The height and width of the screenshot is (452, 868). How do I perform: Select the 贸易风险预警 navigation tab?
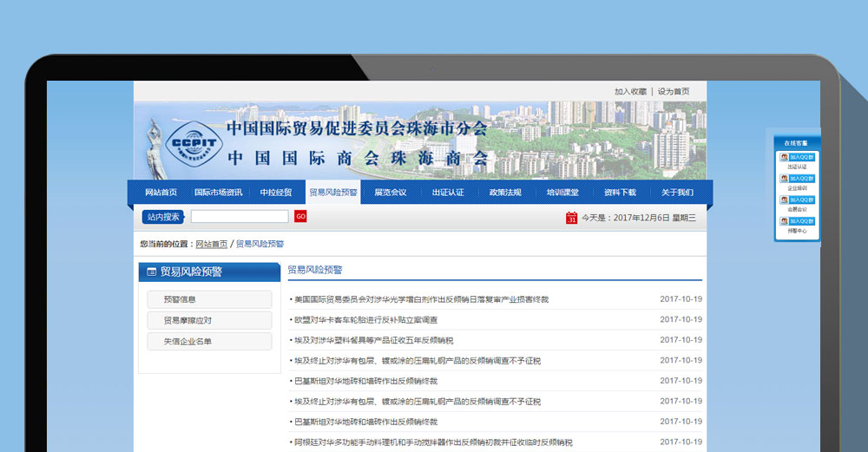click(332, 192)
